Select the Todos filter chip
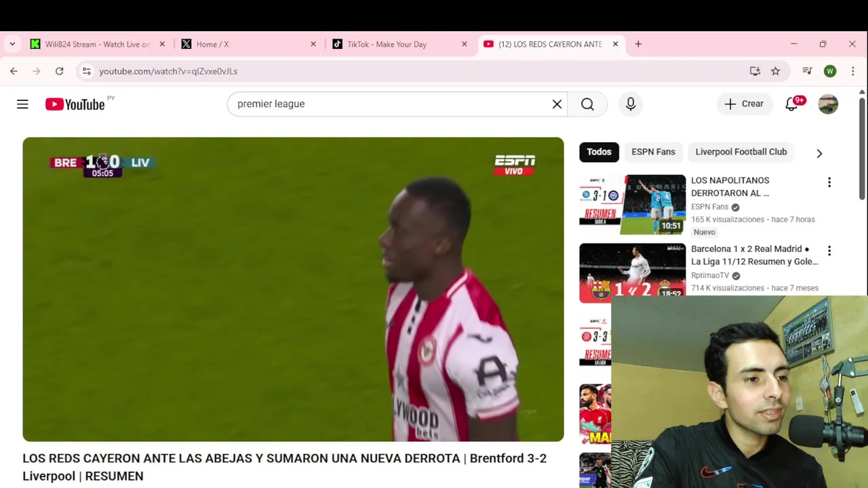 (x=599, y=152)
